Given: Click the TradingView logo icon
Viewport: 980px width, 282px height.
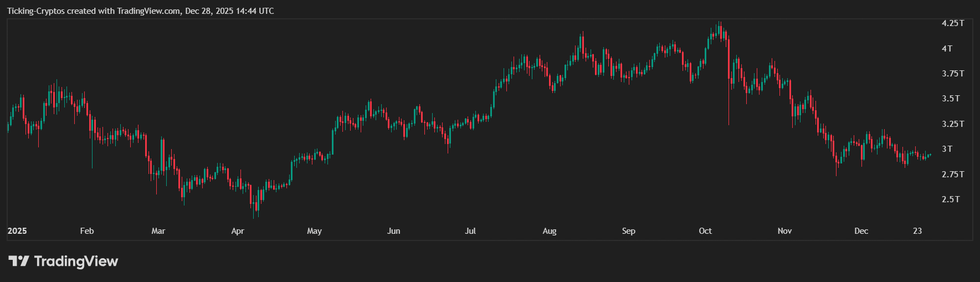Looking at the screenshot, I should pos(18,261).
